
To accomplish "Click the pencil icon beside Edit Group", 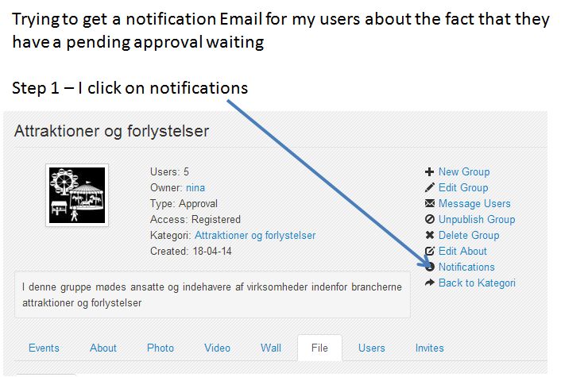I will pyautogui.click(x=429, y=188).
